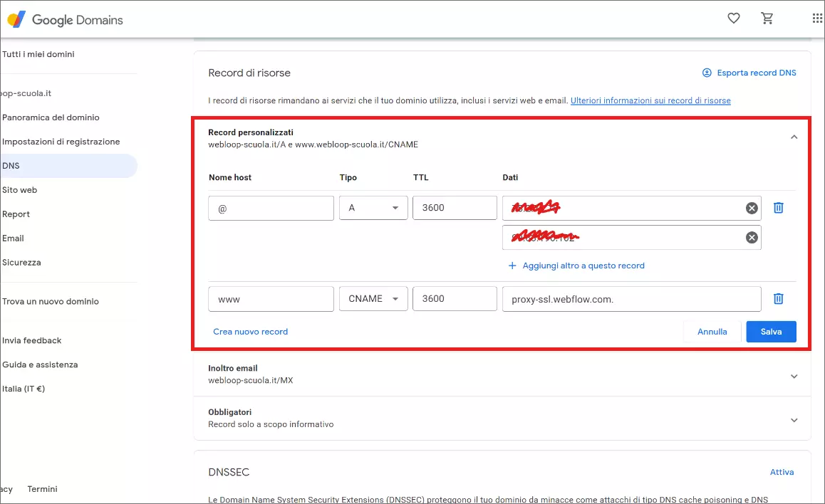Click the Annulla button
This screenshot has width=825, height=504.
712,332
